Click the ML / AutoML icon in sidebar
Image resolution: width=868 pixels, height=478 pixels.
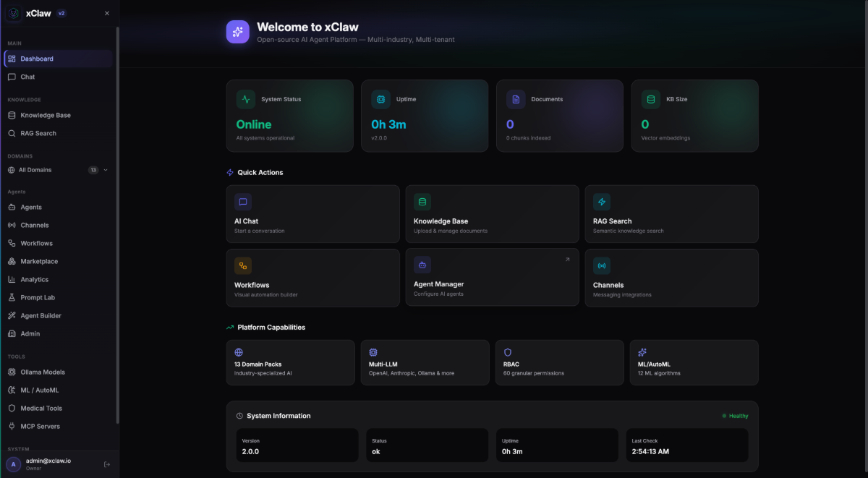click(x=12, y=390)
